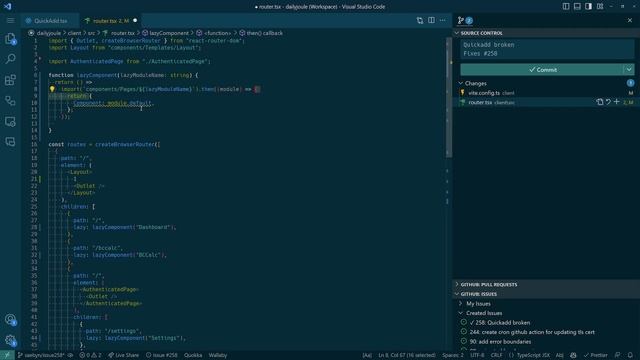
Task: Discard changes for router.tsx
Action: pyautogui.click(x=608, y=102)
